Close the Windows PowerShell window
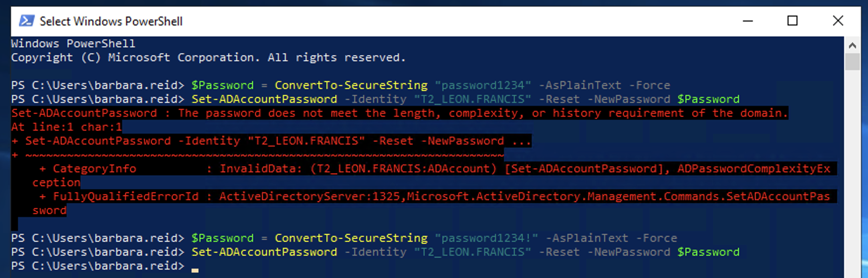The image size is (868, 278). click(x=838, y=21)
